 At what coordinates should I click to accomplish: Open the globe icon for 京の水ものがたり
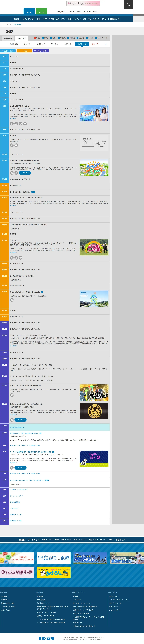click(12, 300)
